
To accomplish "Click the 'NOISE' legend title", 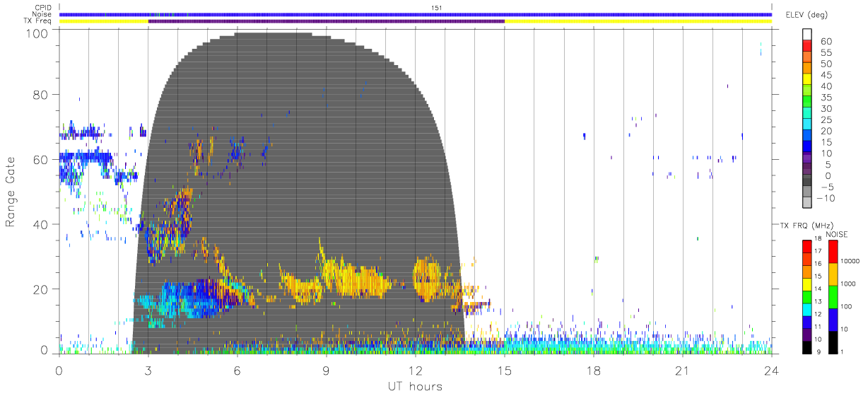I will click(837, 234).
